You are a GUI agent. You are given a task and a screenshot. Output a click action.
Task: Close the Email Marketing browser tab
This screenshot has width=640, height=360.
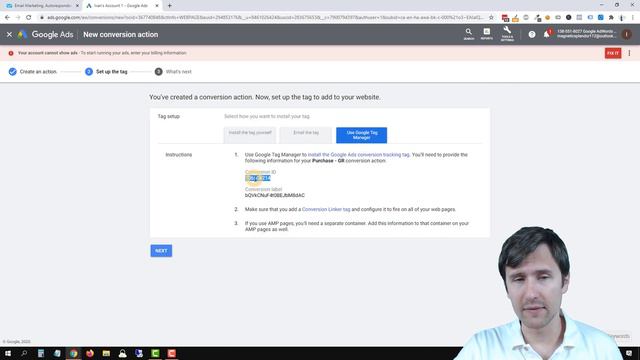point(77,6)
